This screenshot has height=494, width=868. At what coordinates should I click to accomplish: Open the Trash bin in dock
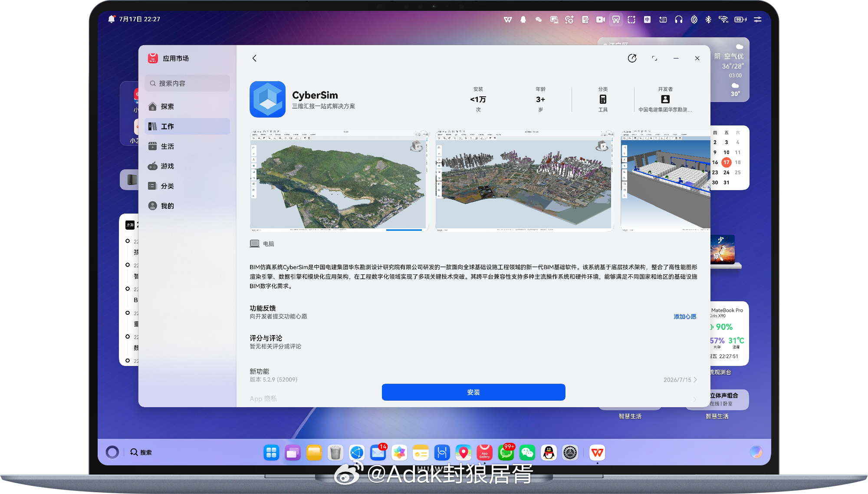tap(335, 453)
